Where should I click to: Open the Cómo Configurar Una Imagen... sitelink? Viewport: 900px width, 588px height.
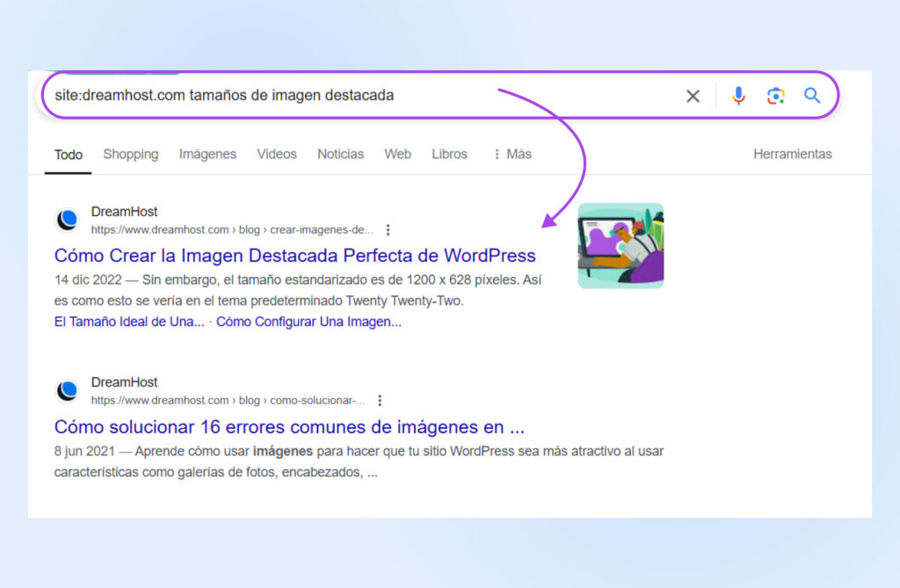coord(308,323)
